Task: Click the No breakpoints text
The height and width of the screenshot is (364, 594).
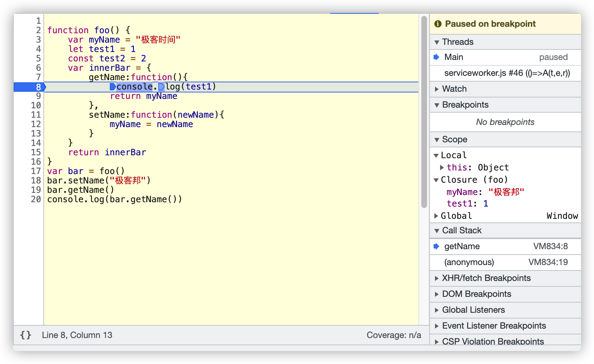Action: [505, 122]
